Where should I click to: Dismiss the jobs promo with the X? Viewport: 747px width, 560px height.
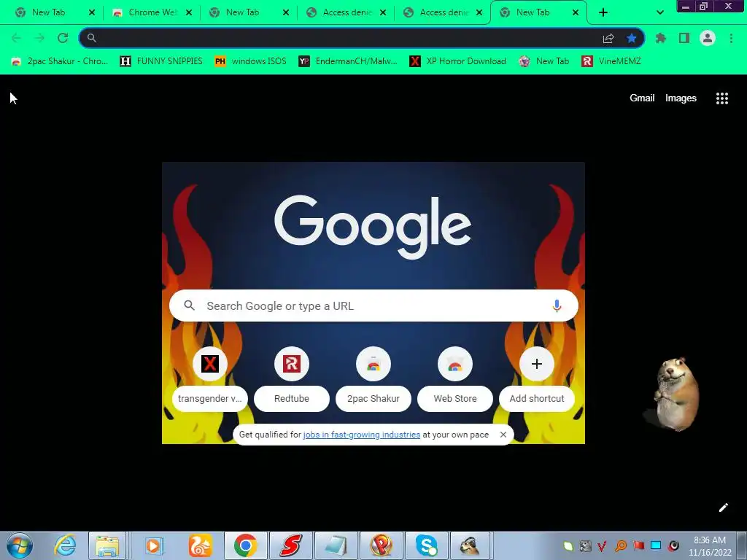[x=503, y=435]
